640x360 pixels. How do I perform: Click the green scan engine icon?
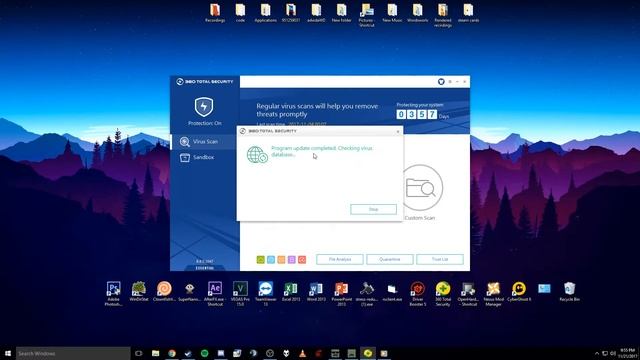coord(260,260)
